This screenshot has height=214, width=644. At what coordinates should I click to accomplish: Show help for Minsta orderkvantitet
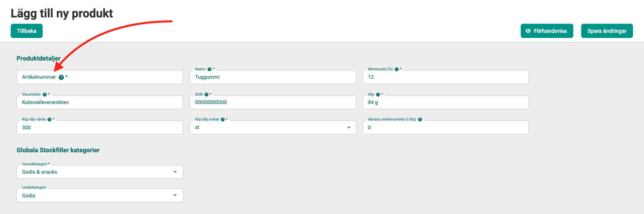[x=420, y=119]
